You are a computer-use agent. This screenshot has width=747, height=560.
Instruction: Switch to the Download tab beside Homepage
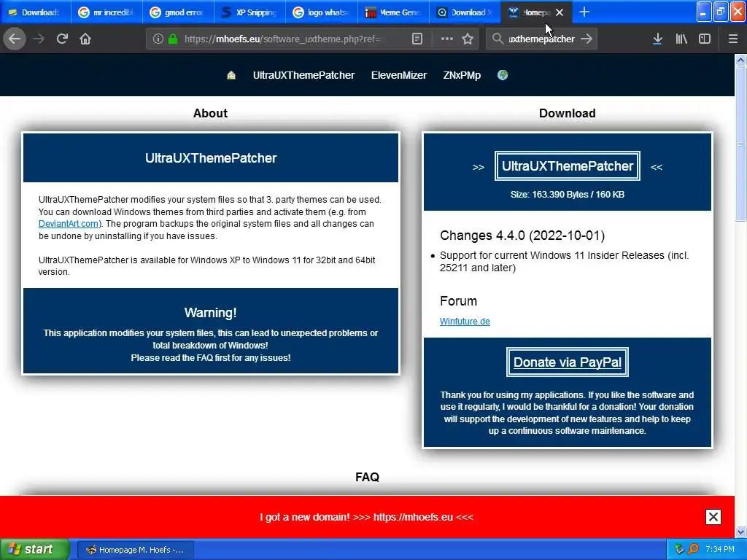[465, 12]
